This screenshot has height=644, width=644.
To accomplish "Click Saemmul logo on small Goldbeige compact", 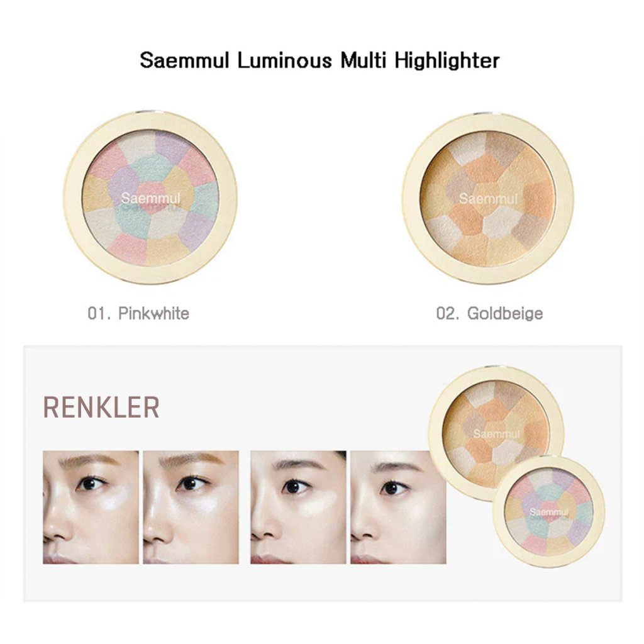I will coord(497,434).
